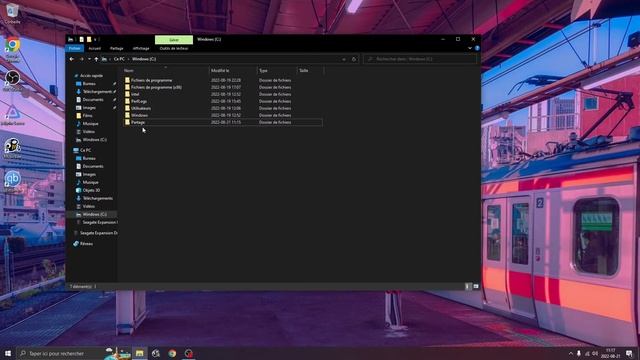Screen dimensions: 640x360
Task: Select Ce PC in the navigation pane
Action: pyautogui.click(x=85, y=151)
